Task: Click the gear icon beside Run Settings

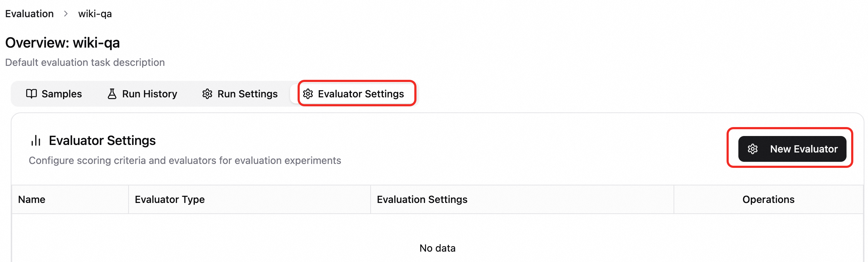Action: point(207,94)
